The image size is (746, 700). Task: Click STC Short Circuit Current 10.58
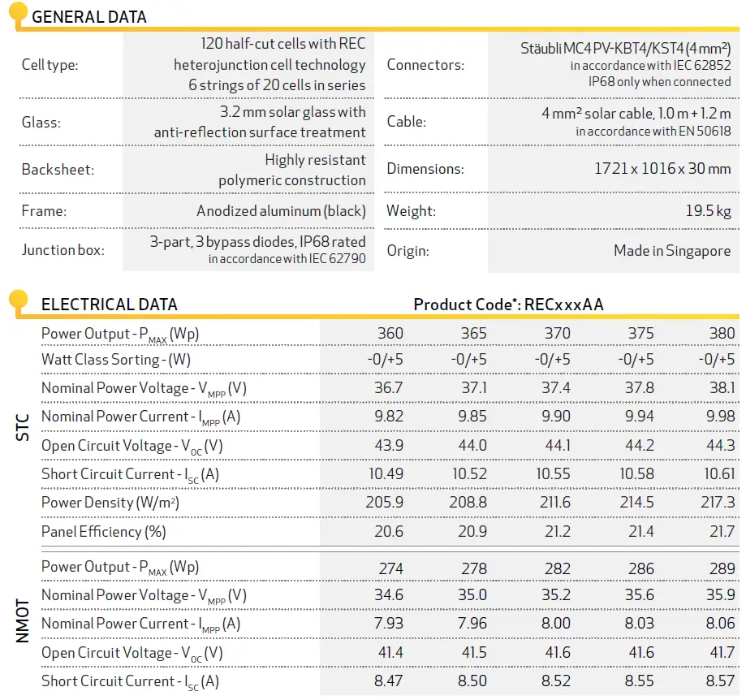pos(636,474)
